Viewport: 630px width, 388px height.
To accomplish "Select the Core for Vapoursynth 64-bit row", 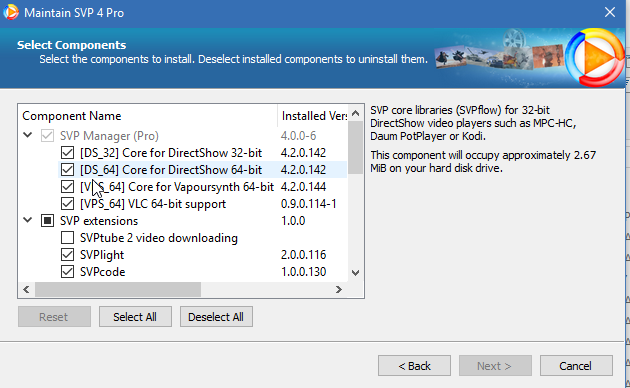I will pyautogui.click(x=177, y=187).
